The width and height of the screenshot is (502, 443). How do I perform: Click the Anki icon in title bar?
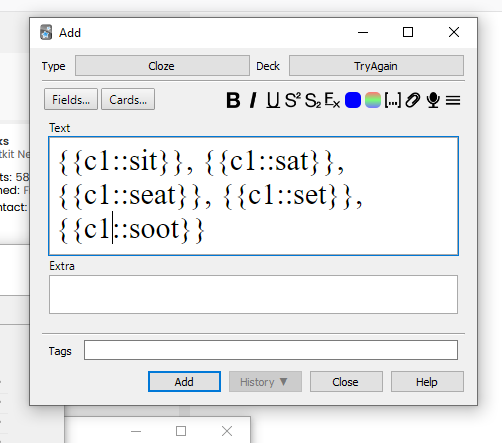pos(46,32)
